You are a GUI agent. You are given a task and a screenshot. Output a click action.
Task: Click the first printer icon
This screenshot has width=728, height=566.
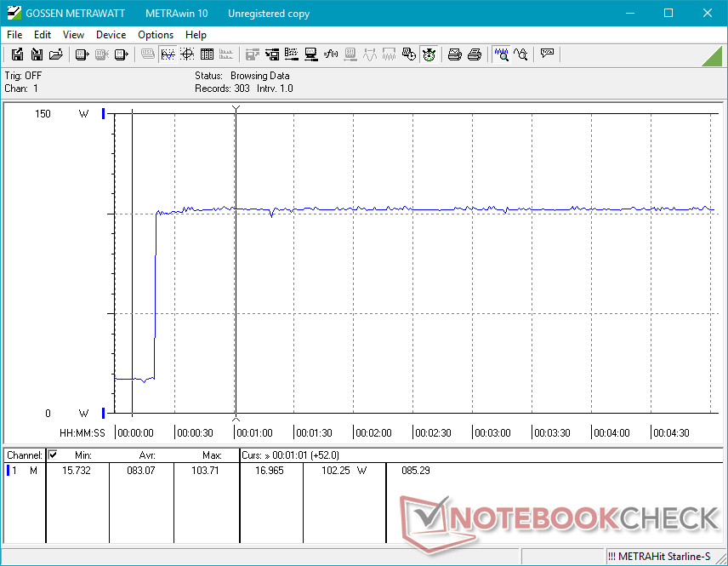pos(454,54)
